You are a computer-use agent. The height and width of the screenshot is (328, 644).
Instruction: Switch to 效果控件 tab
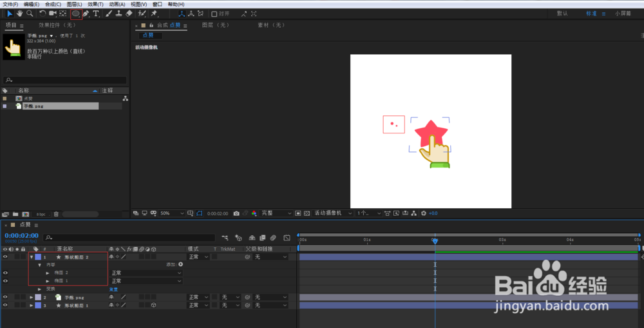point(57,25)
